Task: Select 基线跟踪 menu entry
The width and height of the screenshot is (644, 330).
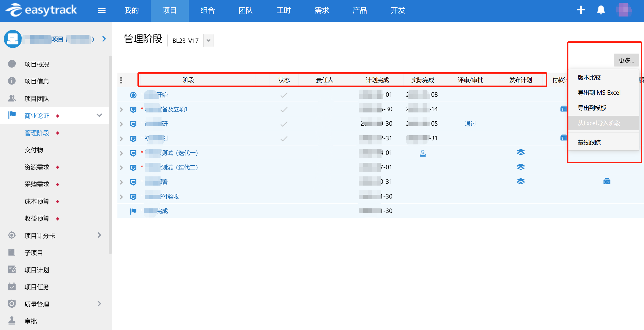Action: point(589,142)
